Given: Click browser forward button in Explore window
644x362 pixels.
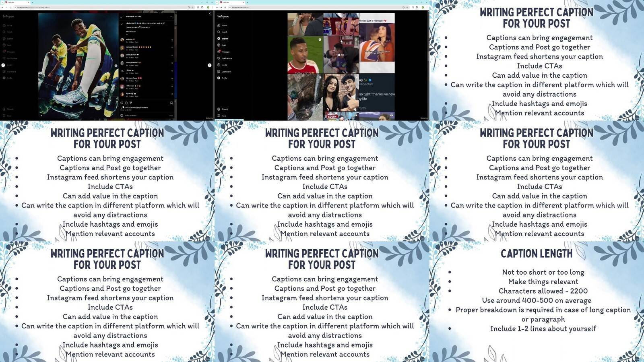Looking at the screenshot, I should 221,7.
